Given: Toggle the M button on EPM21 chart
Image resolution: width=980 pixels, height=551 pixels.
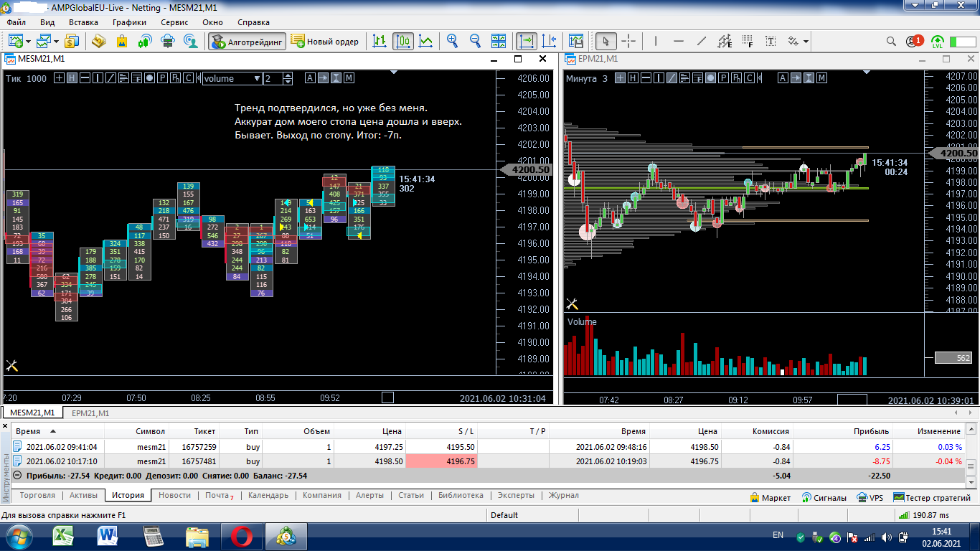Looking at the screenshot, I should (x=821, y=78).
